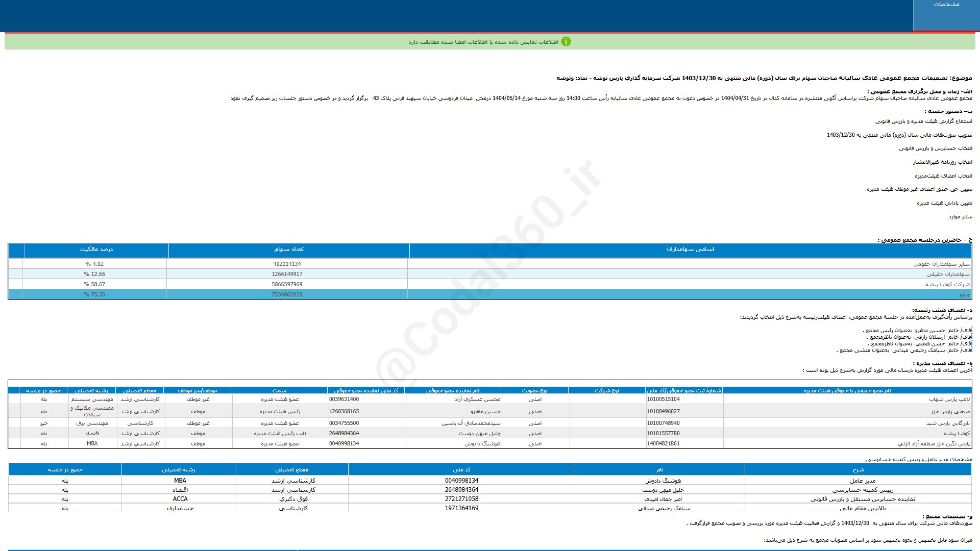Screen dimensions: 980x551
Task: Select board member لامپ پارس شهاب
Action: click(x=950, y=399)
